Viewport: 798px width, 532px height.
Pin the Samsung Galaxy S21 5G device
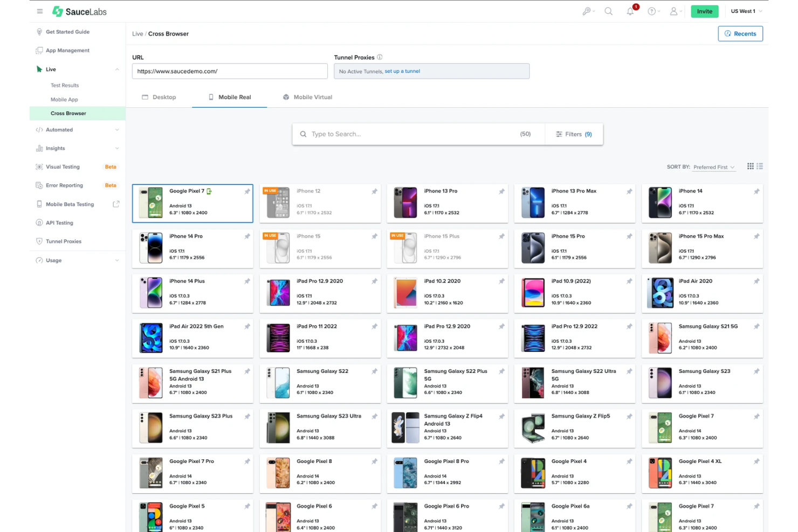click(x=756, y=327)
